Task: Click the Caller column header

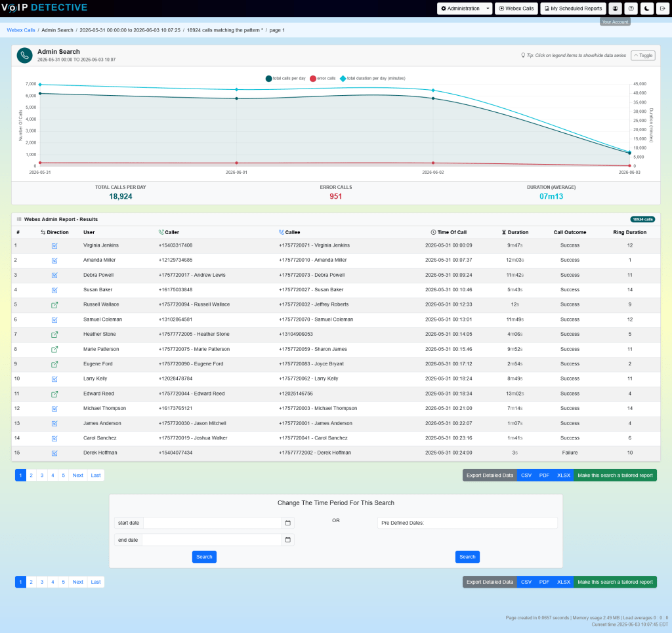Action: tap(169, 232)
